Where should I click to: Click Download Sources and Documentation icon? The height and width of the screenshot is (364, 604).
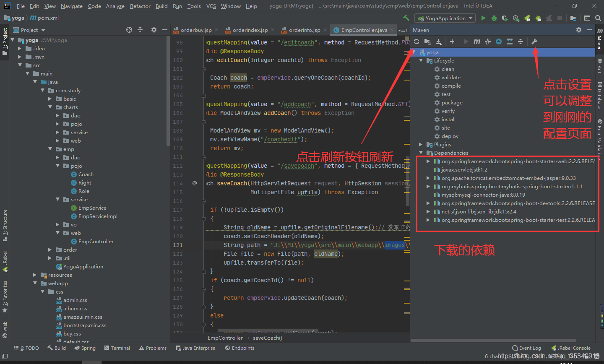tap(439, 42)
